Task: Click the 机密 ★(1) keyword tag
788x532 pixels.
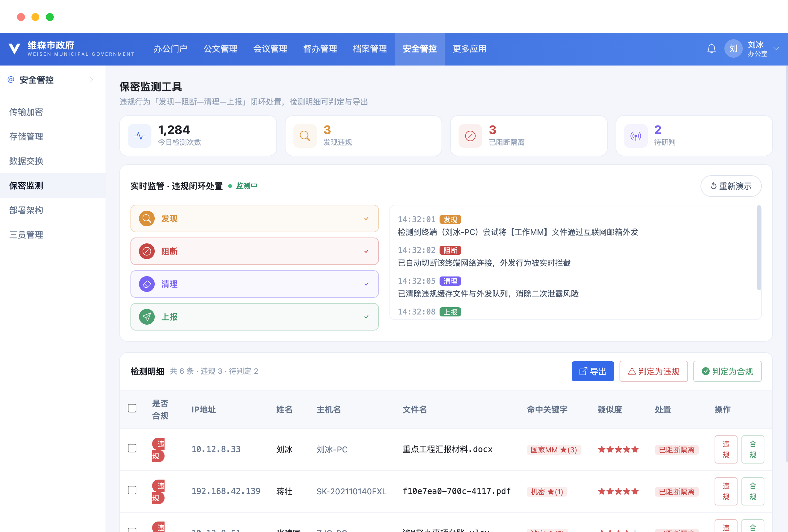Action: (x=546, y=492)
